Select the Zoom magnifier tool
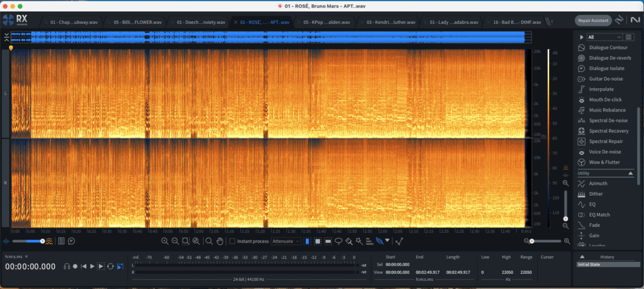This screenshot has height=289, width=644. tap(209, 241)
